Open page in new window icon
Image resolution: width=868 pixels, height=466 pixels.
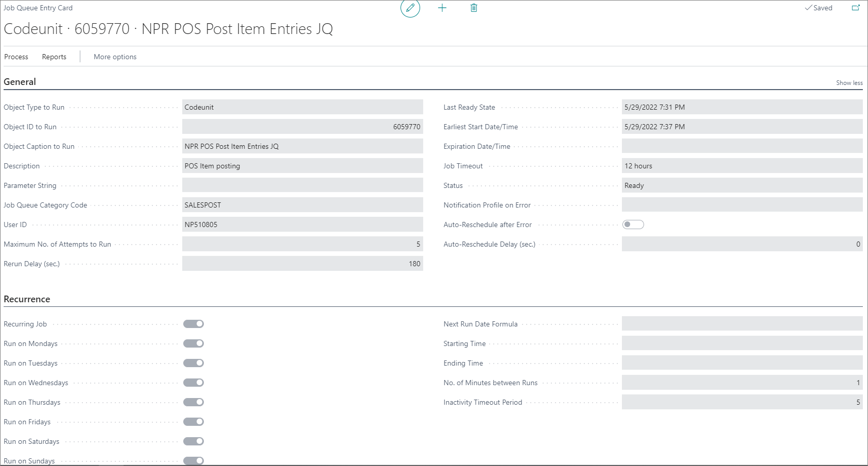(856, 7)
